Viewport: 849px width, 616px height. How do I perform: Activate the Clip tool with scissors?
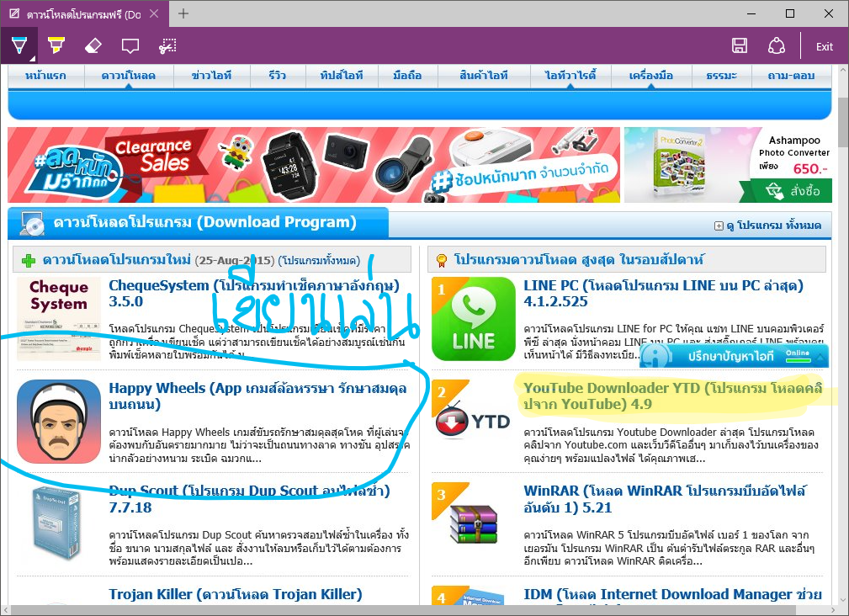(167, 46)
